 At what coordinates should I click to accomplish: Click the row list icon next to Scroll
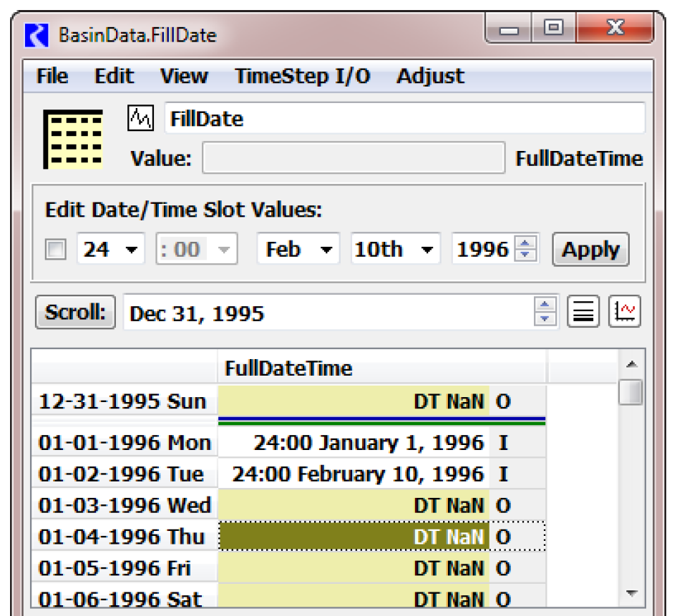click(583, 313)
